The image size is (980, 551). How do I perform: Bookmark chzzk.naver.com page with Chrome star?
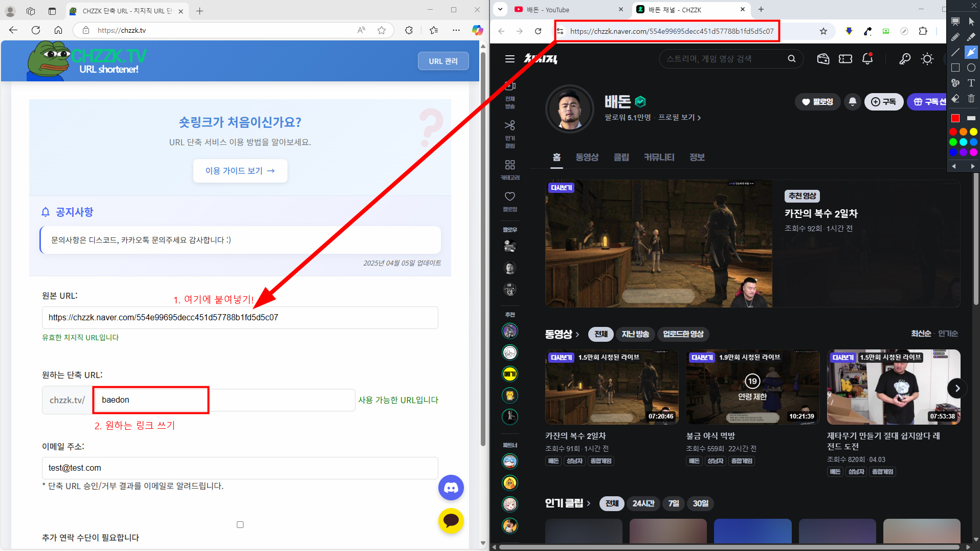coord(823,31)
